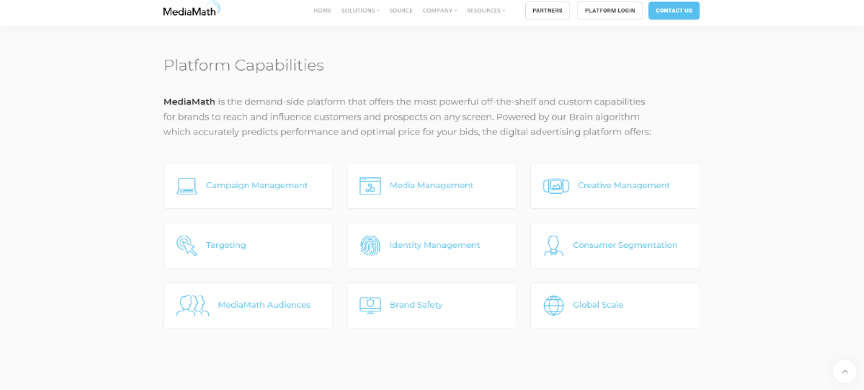
Task: Click the scroll-to-top arrow button
Action: [x=845, y=371]
